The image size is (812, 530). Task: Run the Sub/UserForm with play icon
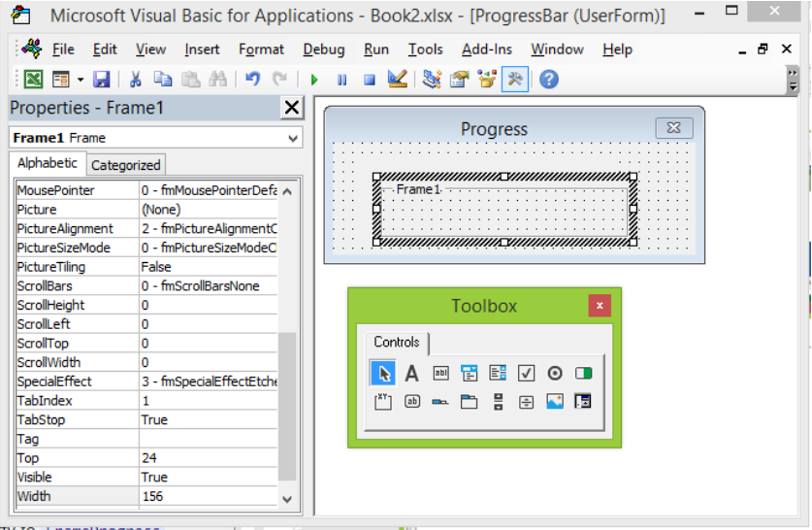[313, 80]
